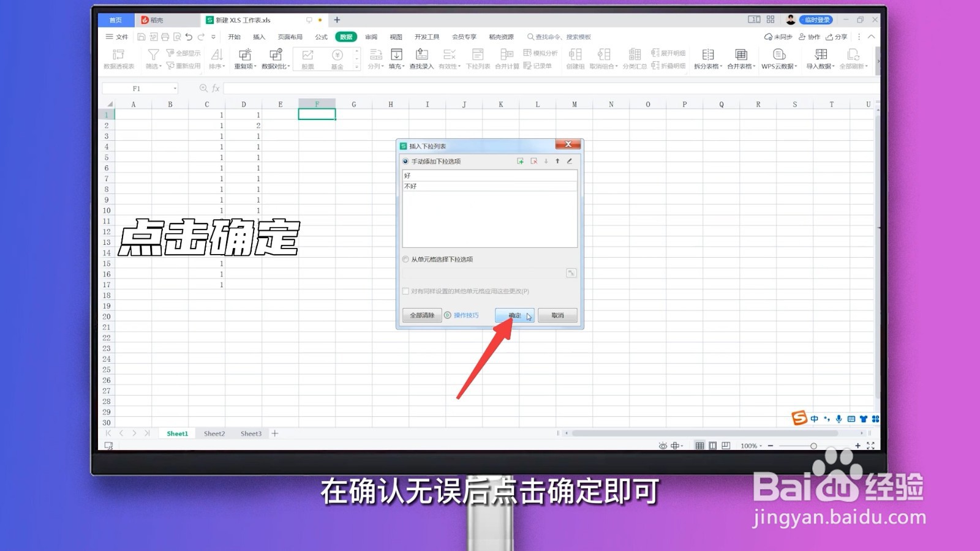Click the delete option icon in dialog
Image resolution: width=980 pixels, height=551 pixels.
[x=533, y=161]
